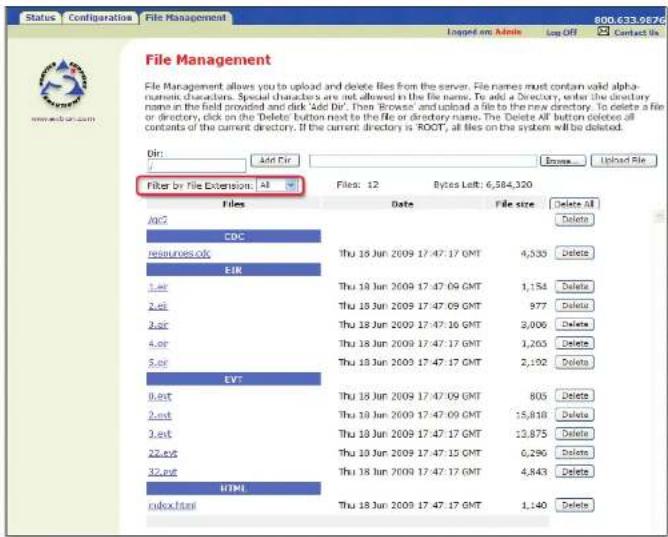Screen dimensions: 668x537
Task: Click the envelope Contact Us icon
Action: pos(603,31)
